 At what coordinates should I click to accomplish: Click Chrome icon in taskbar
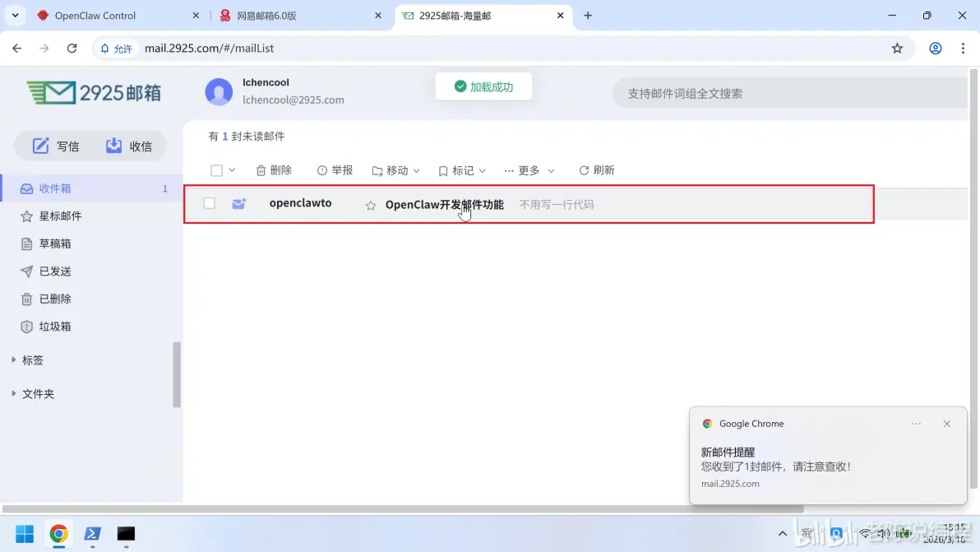click(x=58, y=534)
